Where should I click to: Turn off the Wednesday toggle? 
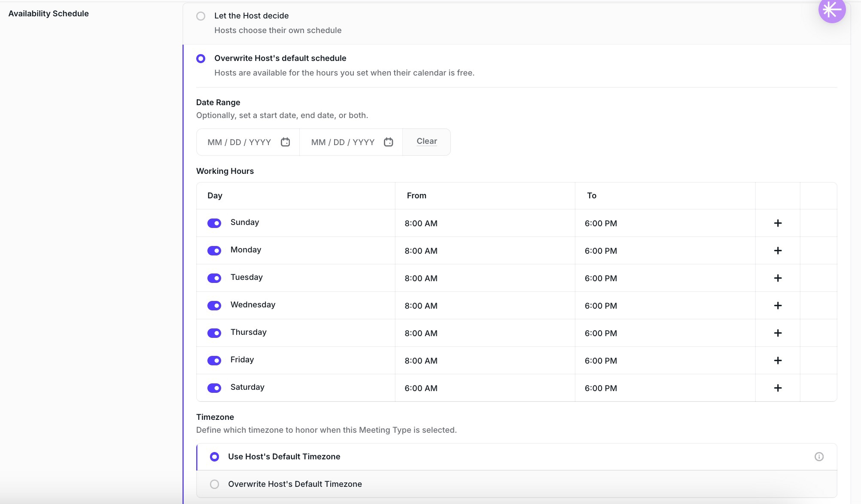pos(214,306)
